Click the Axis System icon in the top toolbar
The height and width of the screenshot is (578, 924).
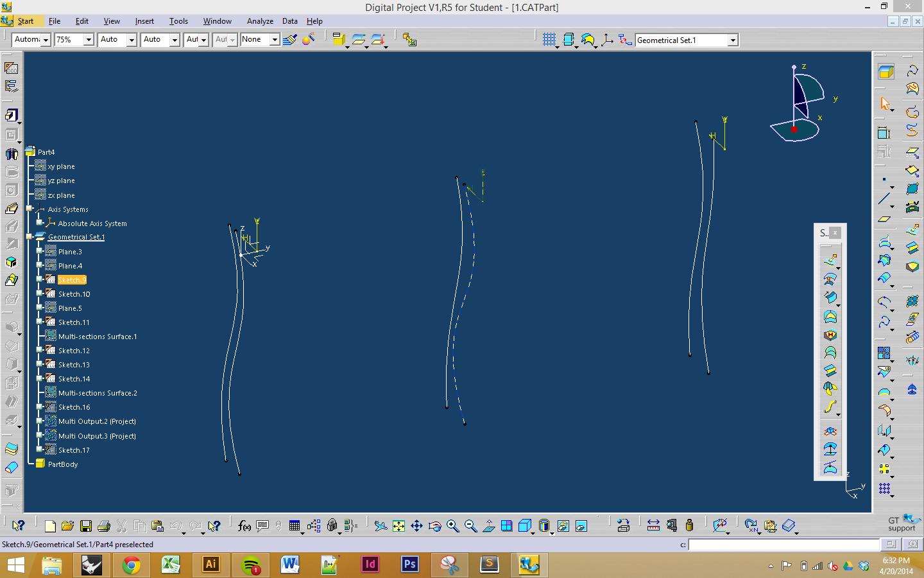tap(607, 40)
